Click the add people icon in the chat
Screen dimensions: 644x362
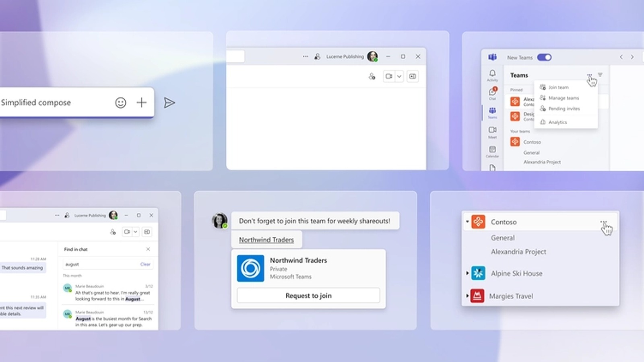[x=371, y=76]
